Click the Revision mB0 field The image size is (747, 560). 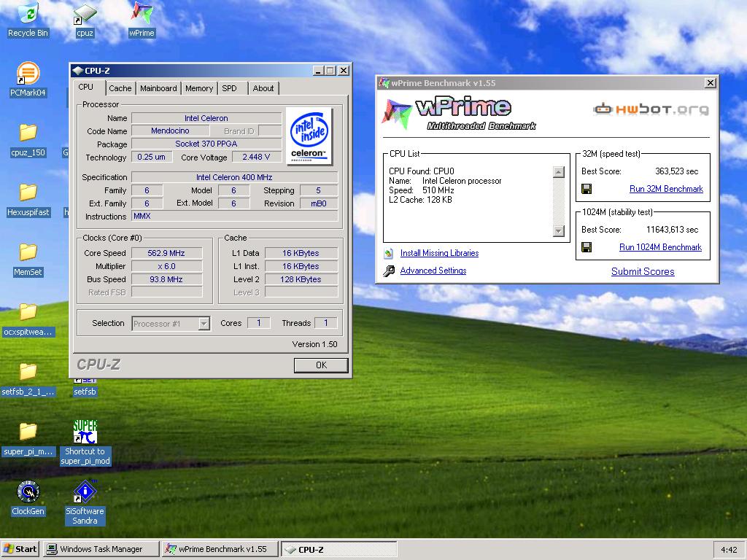[x=319, y=203]
